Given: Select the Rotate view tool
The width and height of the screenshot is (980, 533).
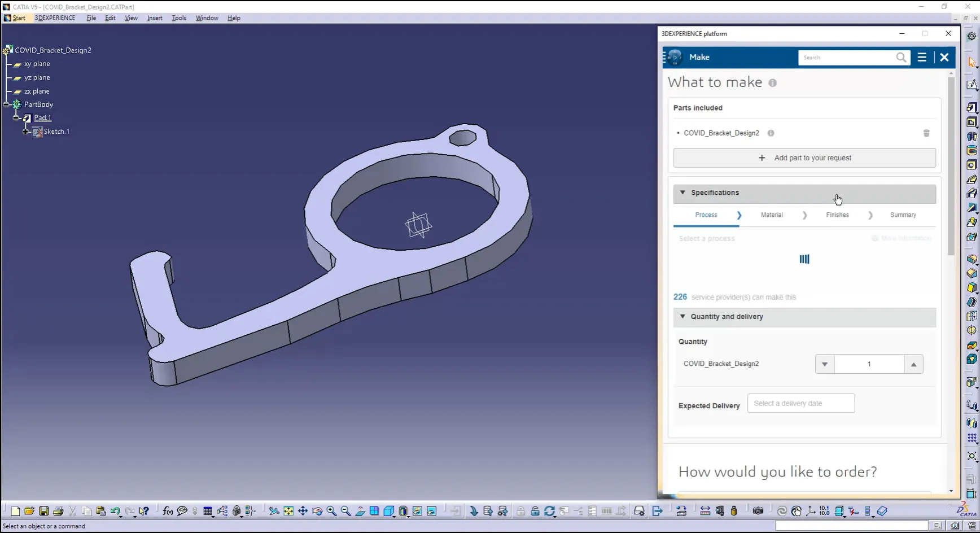Looking at the screenshot, I should [317, 511].
